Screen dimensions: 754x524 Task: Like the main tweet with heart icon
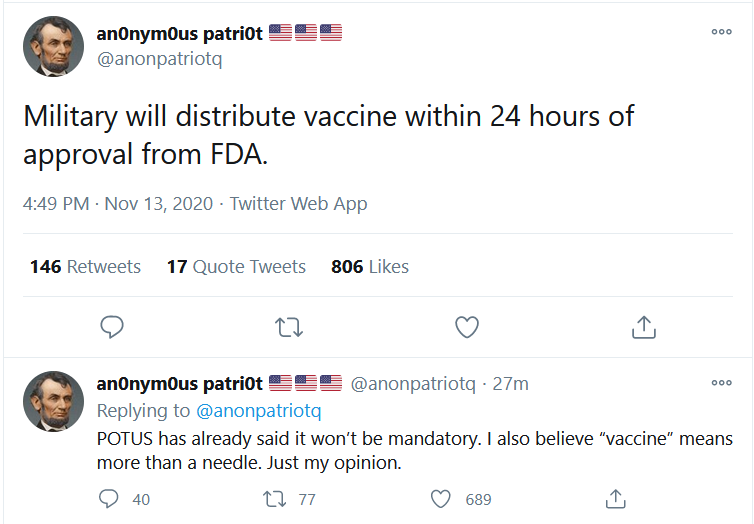tap(466, 326)
